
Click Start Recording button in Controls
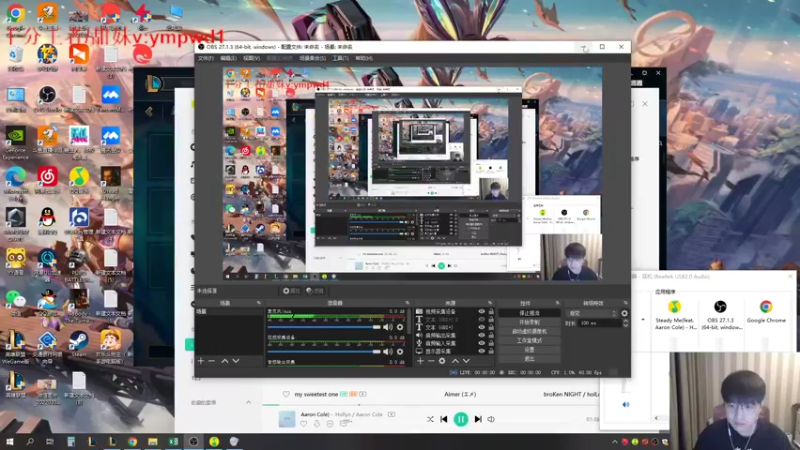coord(529,322)
